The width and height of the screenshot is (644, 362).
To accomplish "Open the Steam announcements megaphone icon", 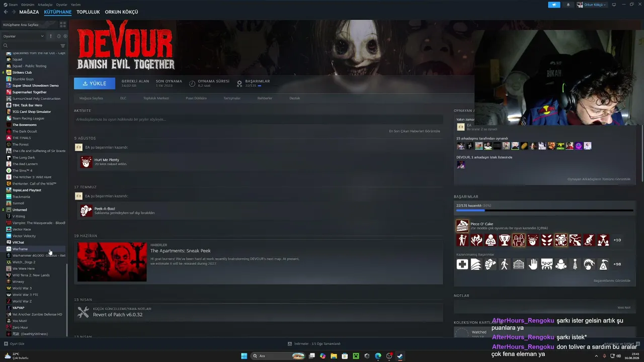I will tap(554, 5).
